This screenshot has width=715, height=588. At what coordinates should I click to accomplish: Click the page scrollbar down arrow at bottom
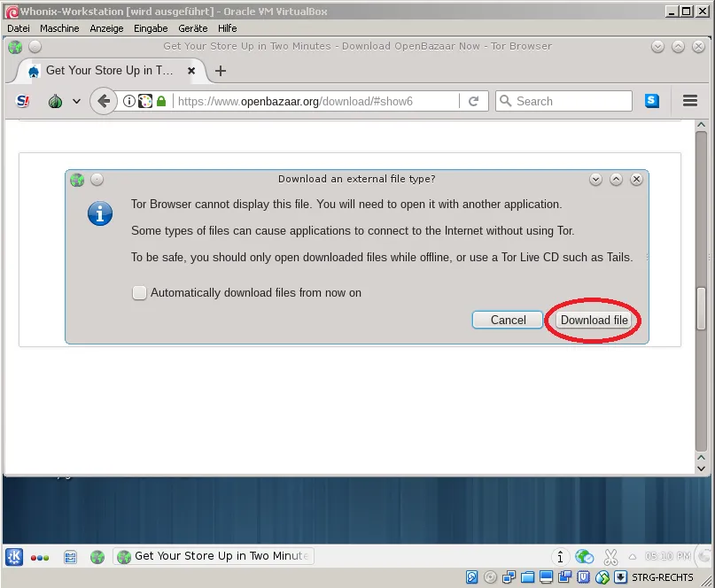coord(702,468)
